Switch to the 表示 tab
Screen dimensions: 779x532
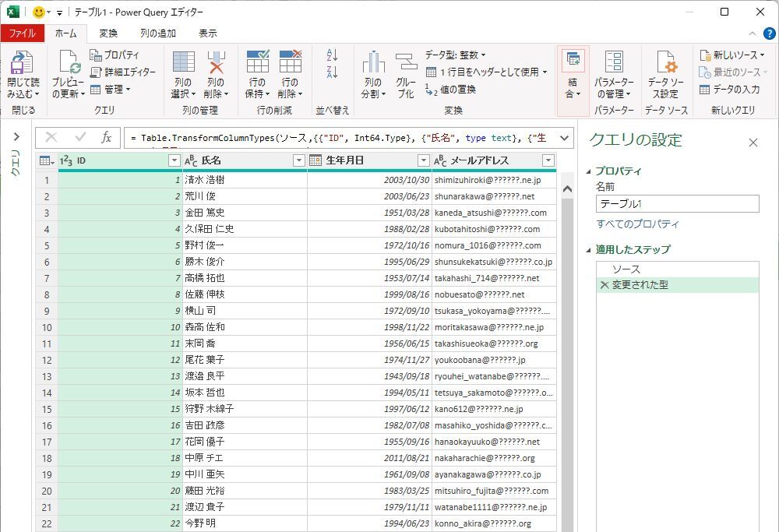click(208, 33)
